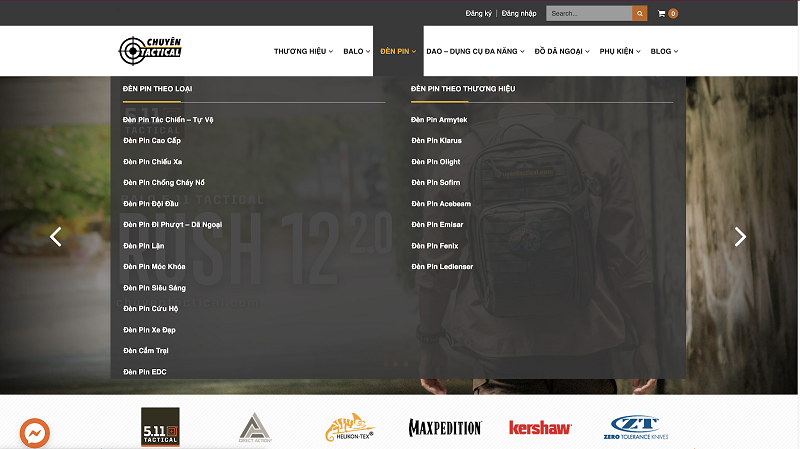This screenshot has width=800, height=449.
Task: Open the Direct Action brand logo
Action: tap(255, 428)
